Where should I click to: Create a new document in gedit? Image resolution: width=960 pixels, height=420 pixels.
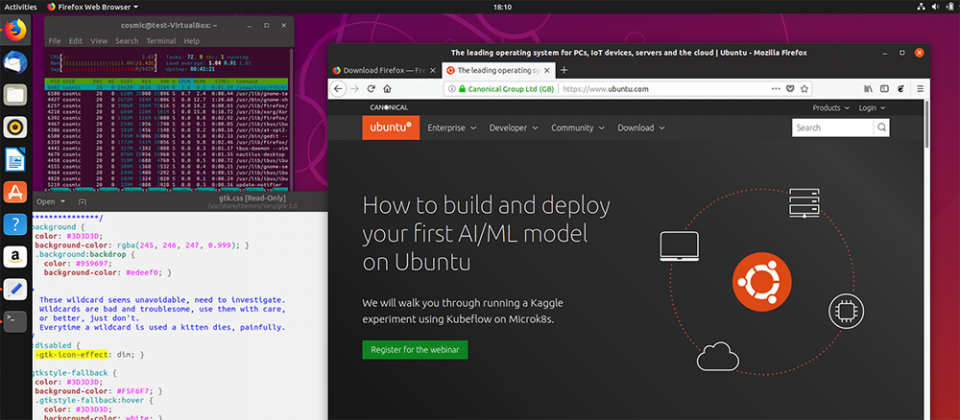click(83, 201)
